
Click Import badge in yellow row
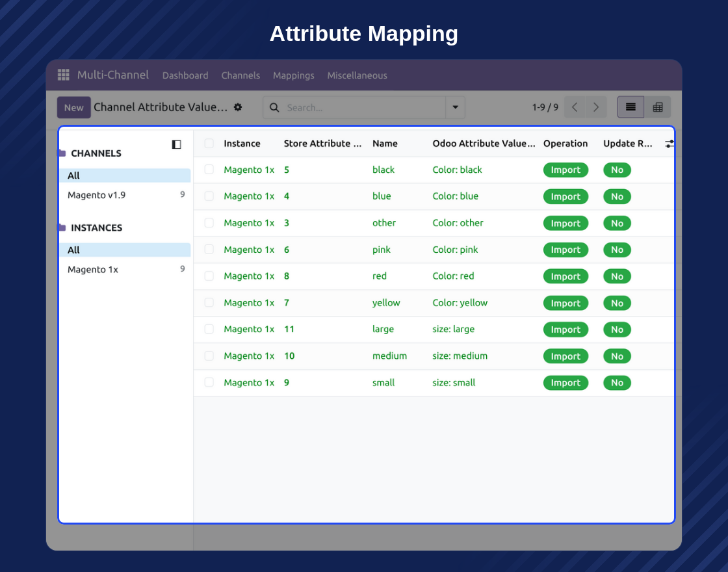pyautogui.click(x=565, y=303)
